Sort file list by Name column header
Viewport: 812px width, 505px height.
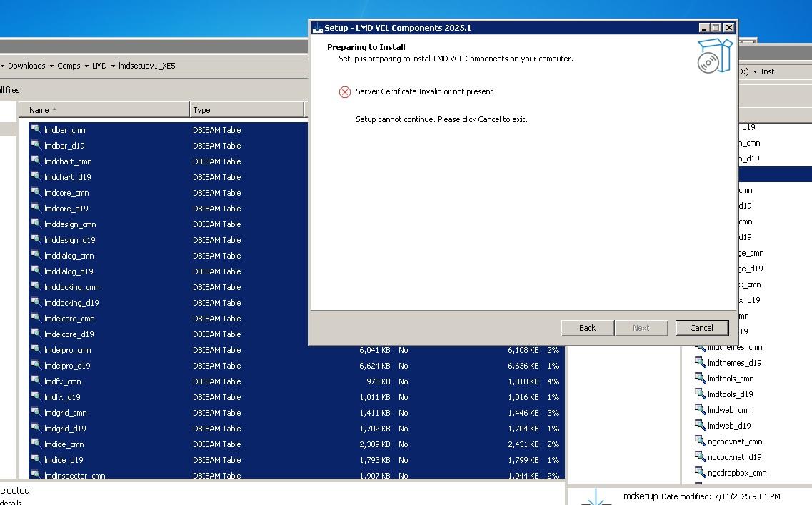pyautogui.click(x=104, y=110)
